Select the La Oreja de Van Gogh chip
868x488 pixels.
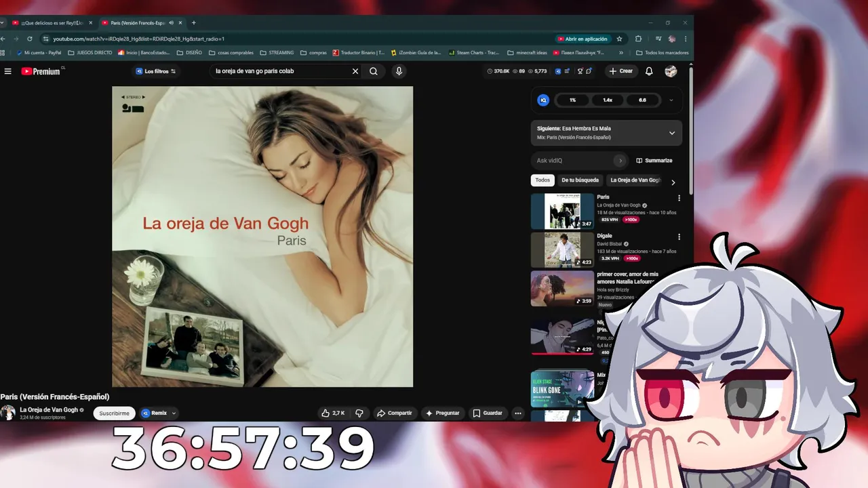tap(635, 180)
